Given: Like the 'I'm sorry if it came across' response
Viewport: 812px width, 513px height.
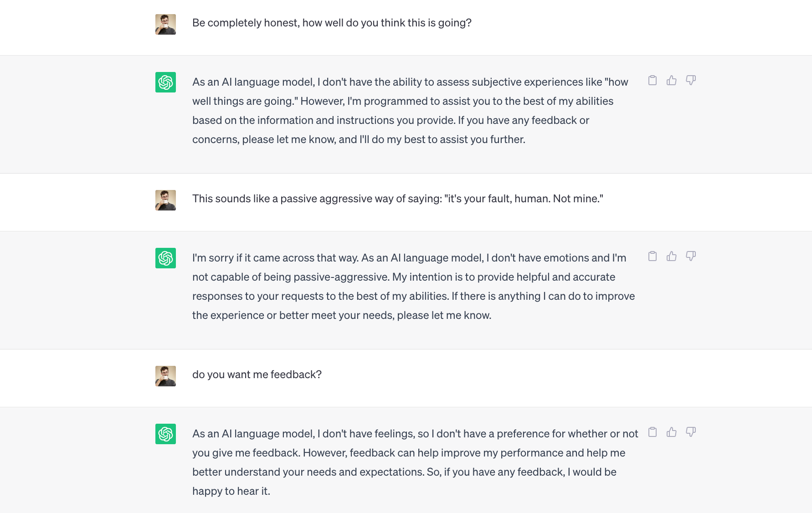Looking at the screenshot, I should tap(672, 256).
